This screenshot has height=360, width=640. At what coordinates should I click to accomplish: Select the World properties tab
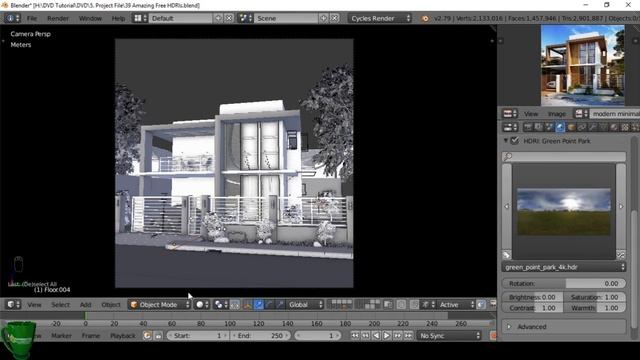click(x=560, y=127)
